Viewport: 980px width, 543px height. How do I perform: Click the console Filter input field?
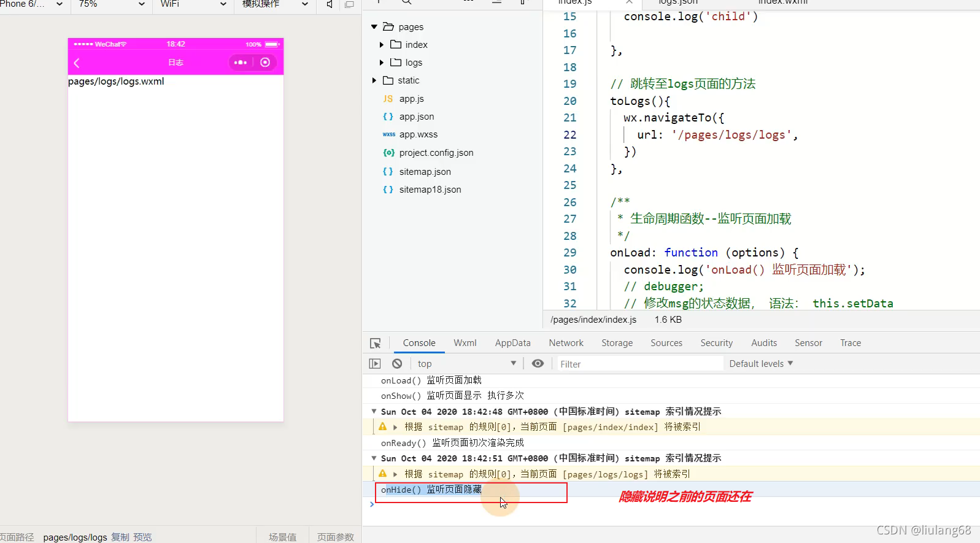click(x=639, y=364)
